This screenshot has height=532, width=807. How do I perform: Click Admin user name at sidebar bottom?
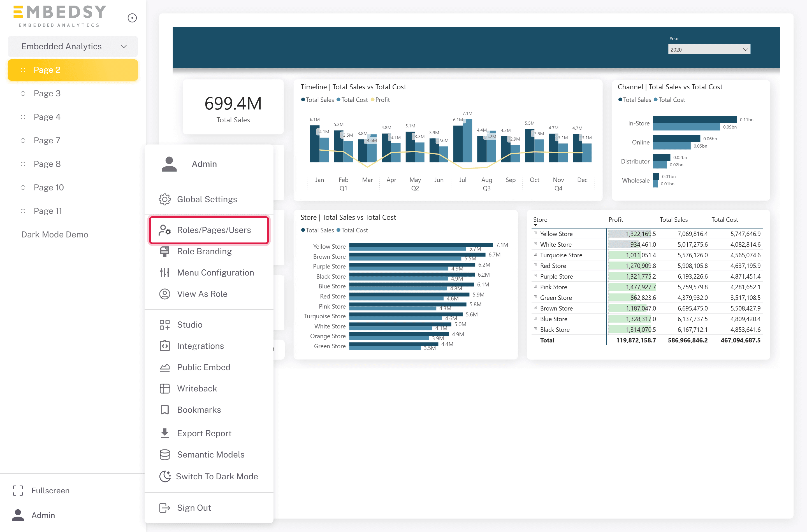[x=43, y=515]
